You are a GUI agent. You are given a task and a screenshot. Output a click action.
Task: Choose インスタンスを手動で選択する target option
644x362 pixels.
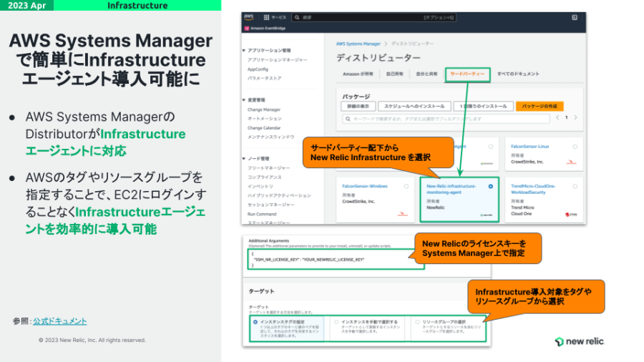pos(336,322)
